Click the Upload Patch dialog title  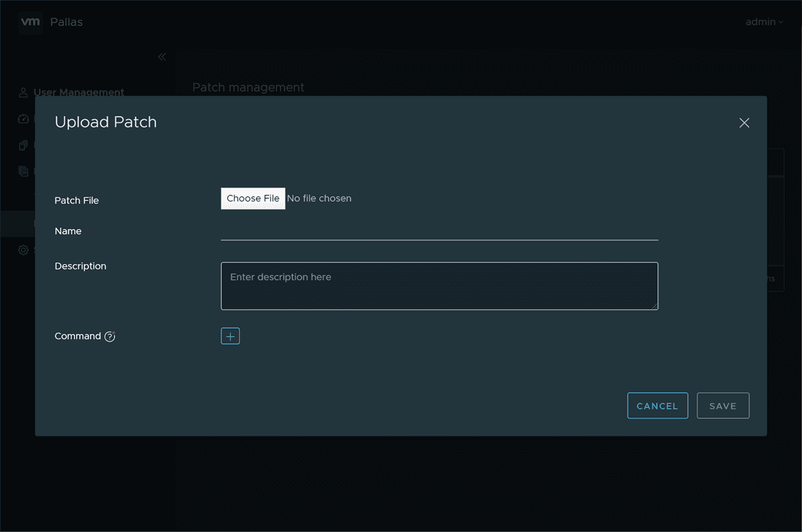[x=106, y=122]
